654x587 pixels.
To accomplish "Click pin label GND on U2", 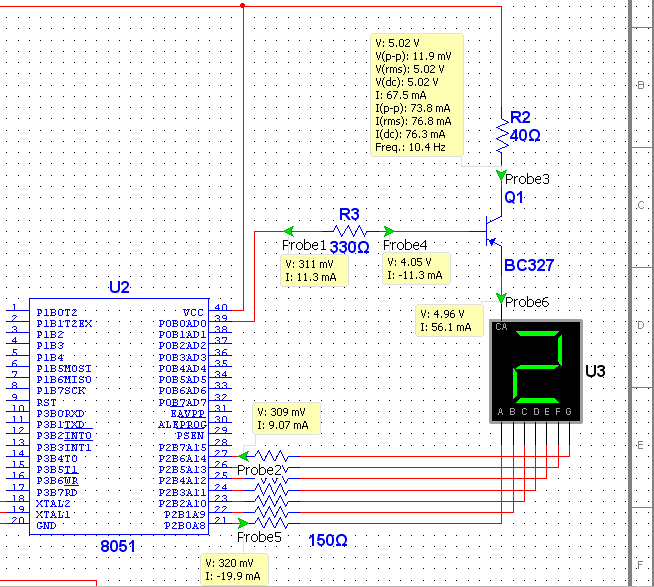I will tap(46, 526).
